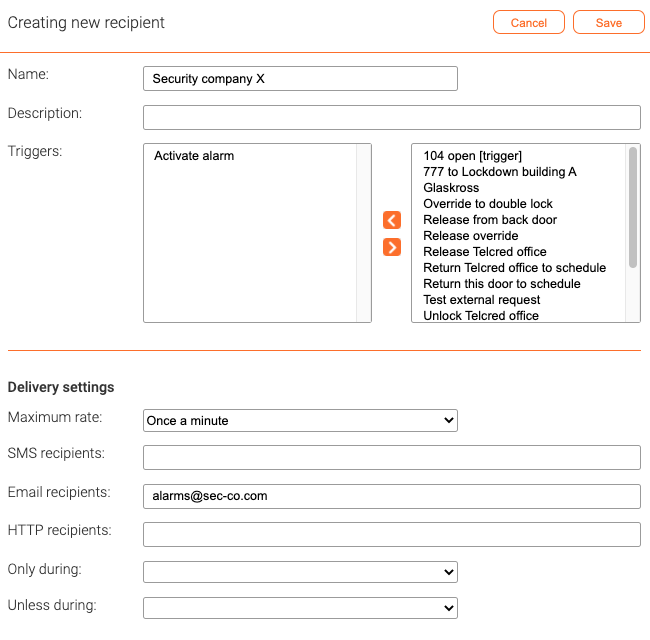Viewport: 650px width, 640px height.
Task: Select Override to double lock
Action: (x=488, y=204)
